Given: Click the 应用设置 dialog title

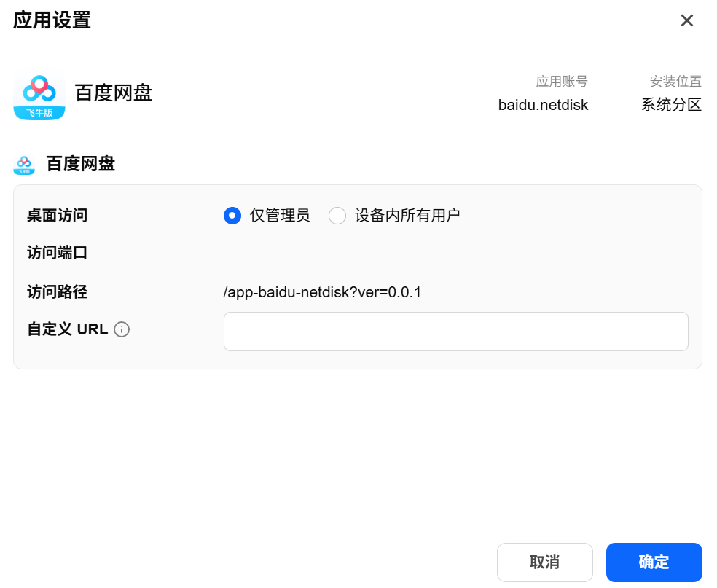Looking at the screenshot, I should point(52,20).
